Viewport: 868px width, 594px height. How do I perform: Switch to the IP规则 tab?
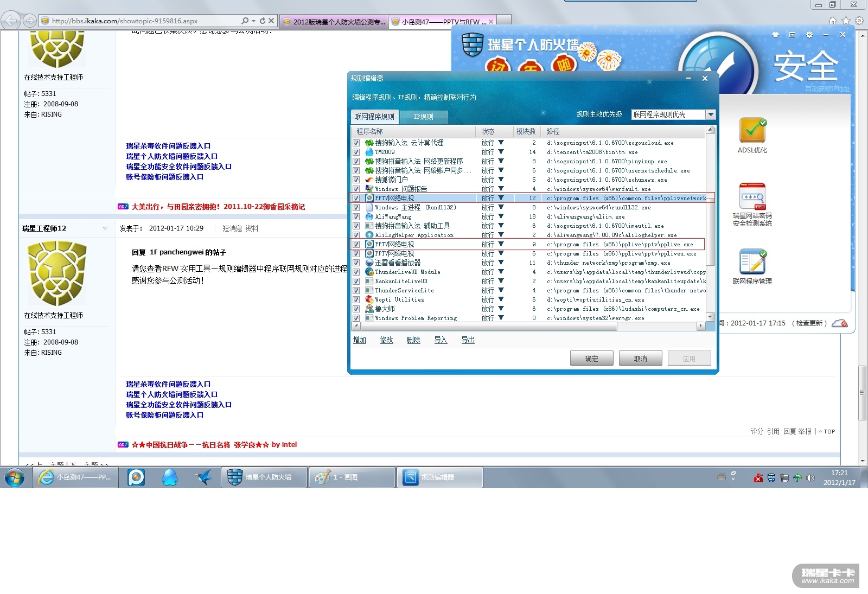pyautogui.click(x=424, y=117)
